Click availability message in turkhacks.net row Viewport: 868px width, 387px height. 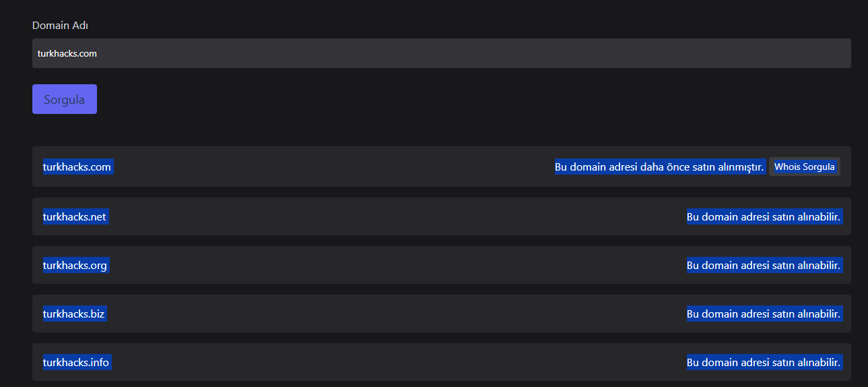[x=764, y=216]
